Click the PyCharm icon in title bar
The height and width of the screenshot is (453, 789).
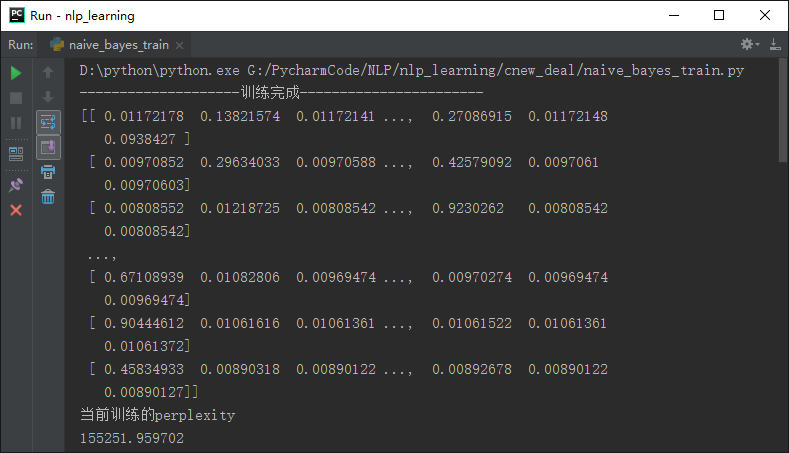tap(17, 15)
